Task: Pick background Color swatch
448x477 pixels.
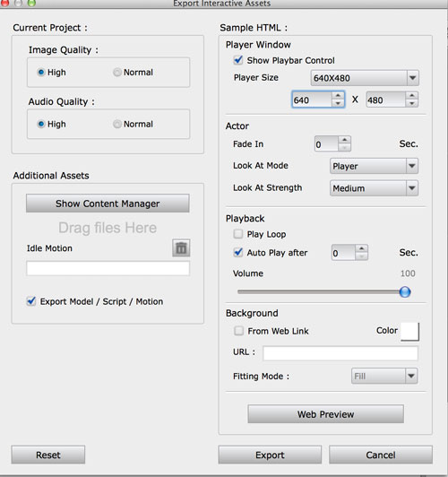Action: (410, 332)
